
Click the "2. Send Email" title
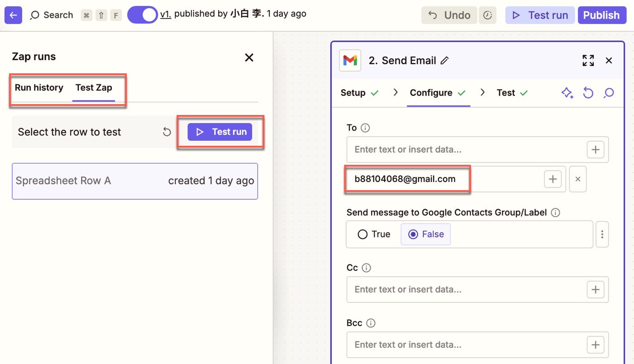point(403,61)
